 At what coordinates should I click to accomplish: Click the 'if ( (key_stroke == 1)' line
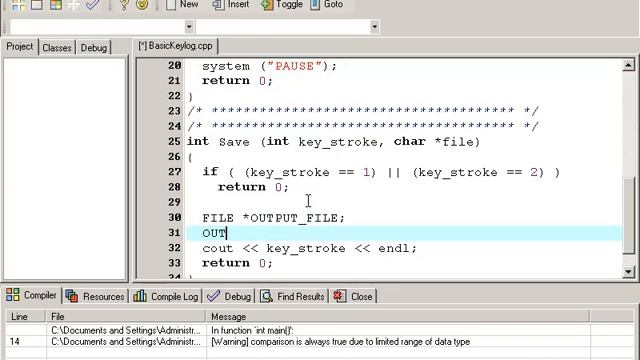click(x=381, y=173)
